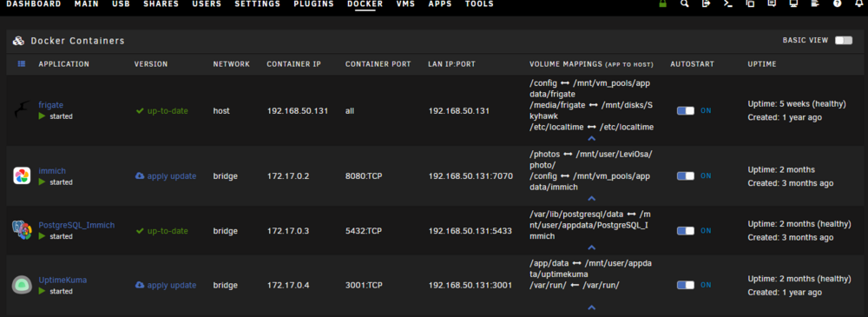This screenshot has height=317, width=868.
Task: Click the frigate bird container icon
Action: coord(22,110)
